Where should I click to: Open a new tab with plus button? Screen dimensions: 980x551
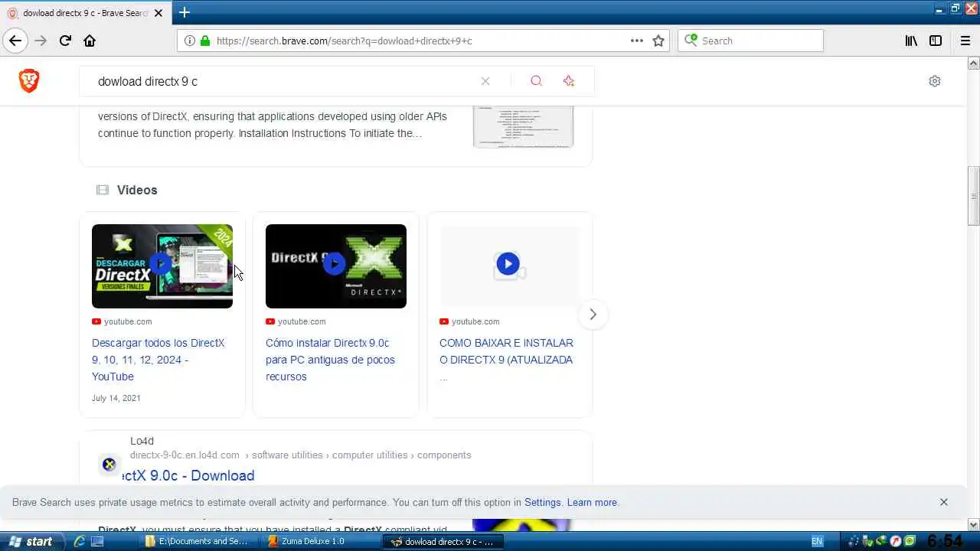[185, 12]
